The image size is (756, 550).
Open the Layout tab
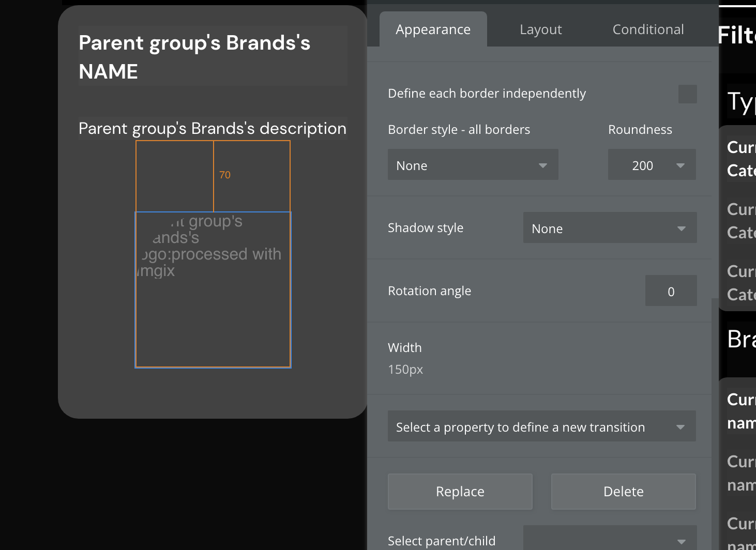540,29
